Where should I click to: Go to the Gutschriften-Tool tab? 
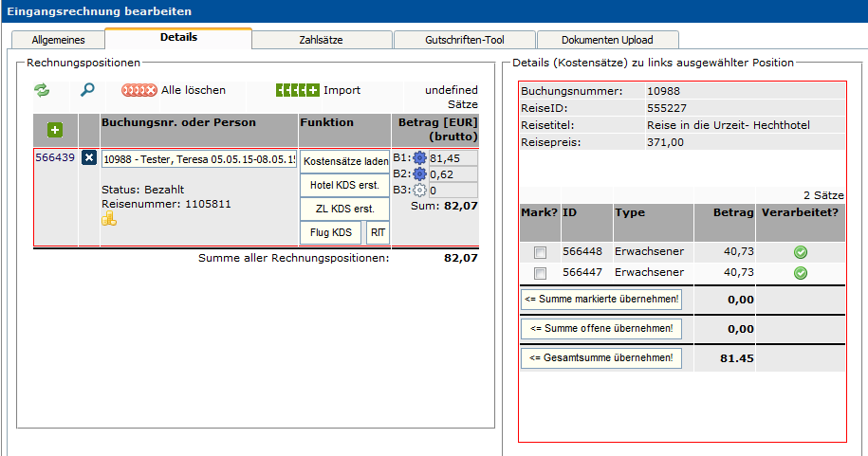[463, 40]
